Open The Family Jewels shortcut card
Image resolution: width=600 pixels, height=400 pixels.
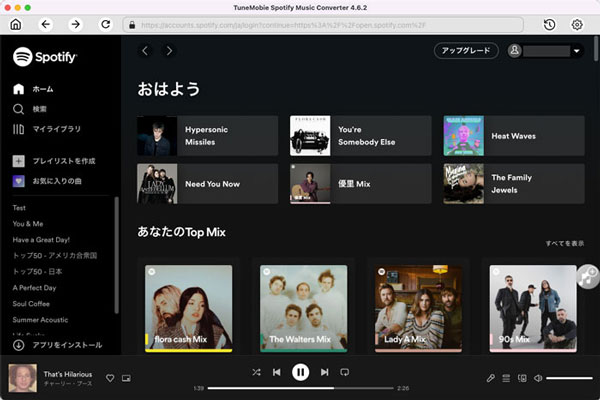click(x=514, y=184)
